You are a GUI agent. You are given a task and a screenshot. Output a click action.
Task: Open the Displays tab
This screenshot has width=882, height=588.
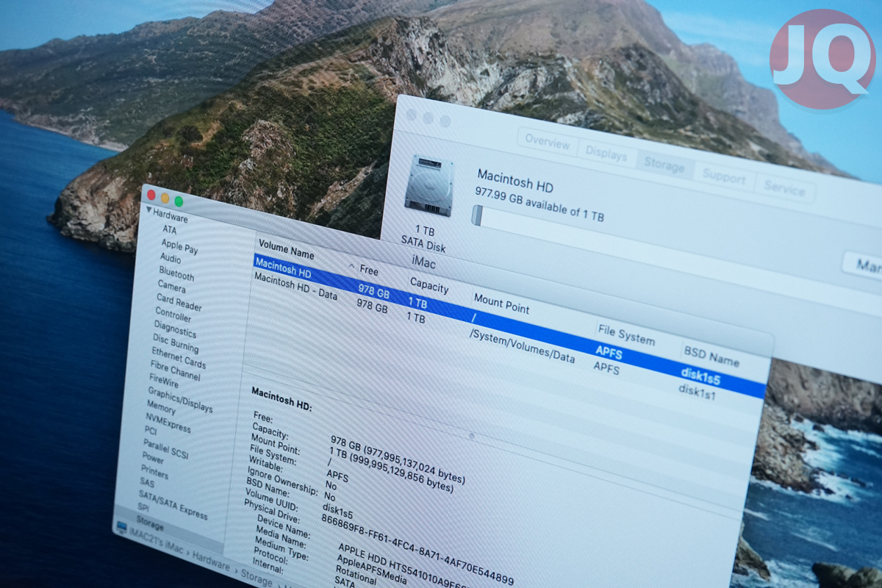(606, 154)
